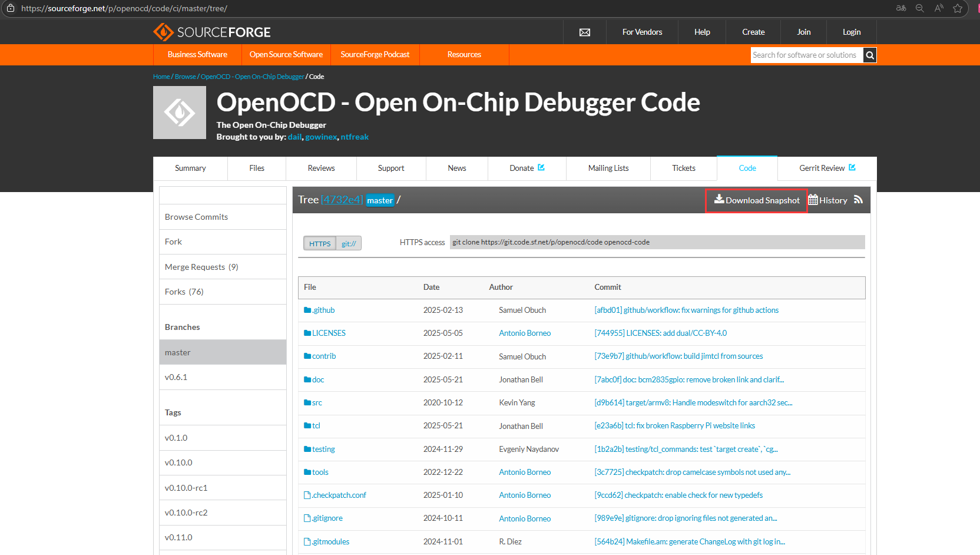Open the Reviews tab
Viewport: 980px width, 555px height.
tap(321, 168)
